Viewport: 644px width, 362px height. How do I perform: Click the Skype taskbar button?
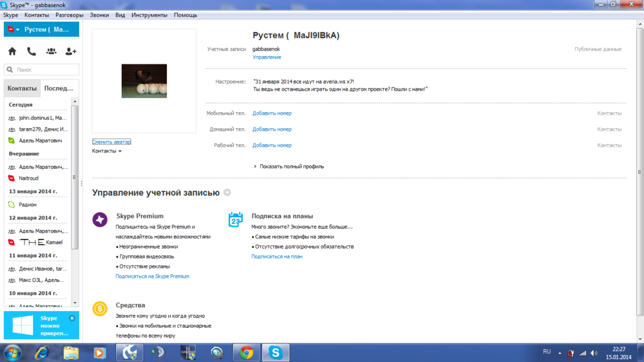tap(276, 353)
